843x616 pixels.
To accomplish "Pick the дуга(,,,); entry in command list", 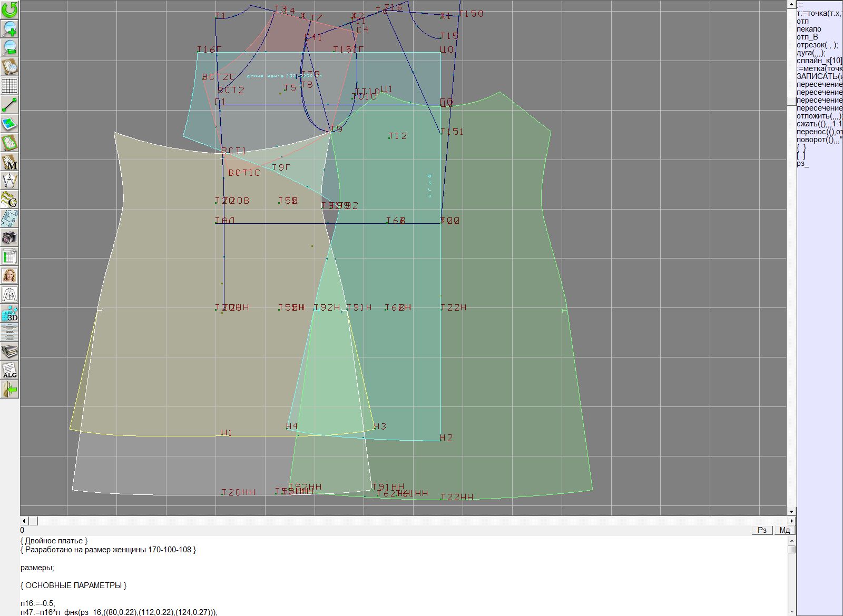I will point(811,53).
